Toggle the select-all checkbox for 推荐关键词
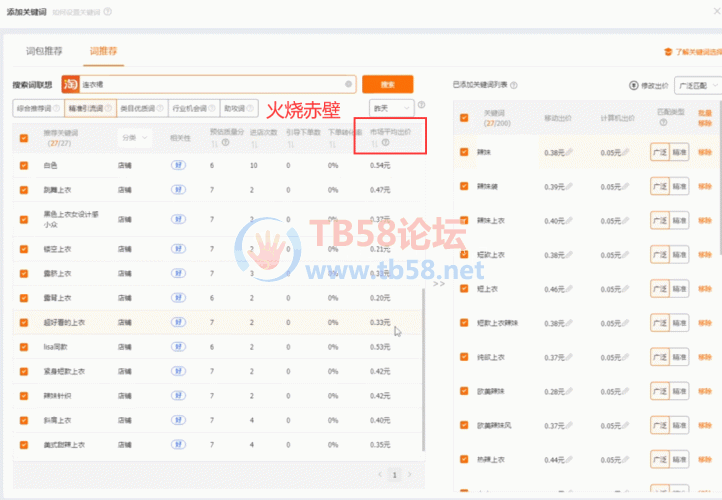 click(24, 137)
